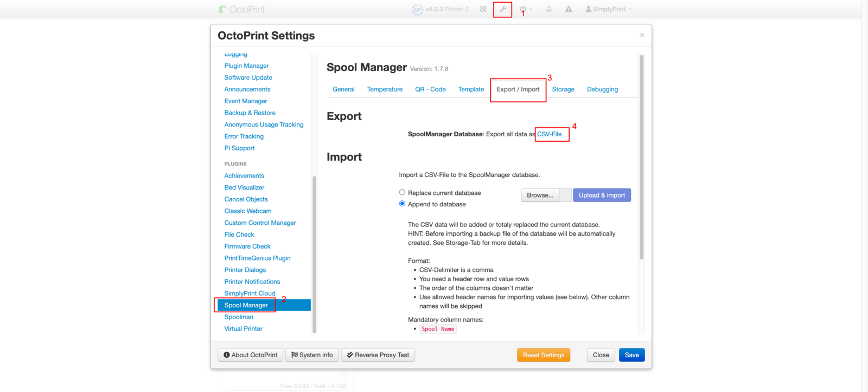The width and height of the screenshot is (868, 392).
Task: Open PrintTimeGenius Plugin settings
Action: click(x=257, y=258)
